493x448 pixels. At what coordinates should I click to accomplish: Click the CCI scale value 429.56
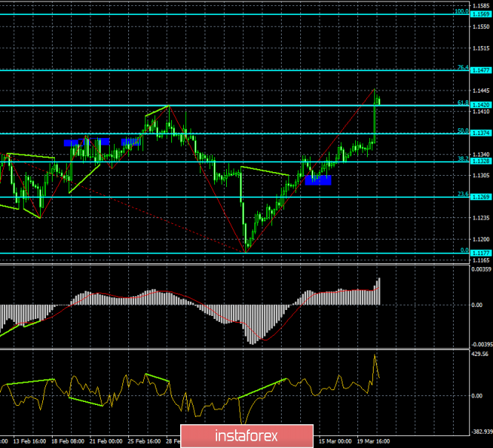(x=480, y=354)
